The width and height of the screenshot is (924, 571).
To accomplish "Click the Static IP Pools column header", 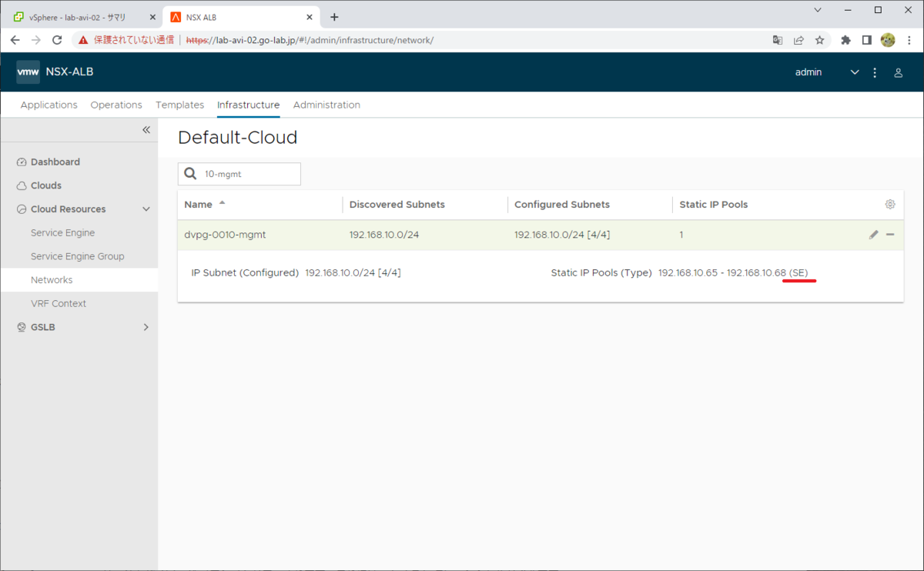I will click(x=714, y=205).
